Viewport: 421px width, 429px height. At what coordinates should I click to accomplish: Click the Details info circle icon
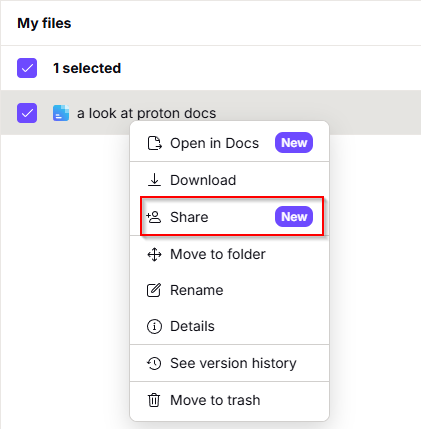[x=154, y=326]
